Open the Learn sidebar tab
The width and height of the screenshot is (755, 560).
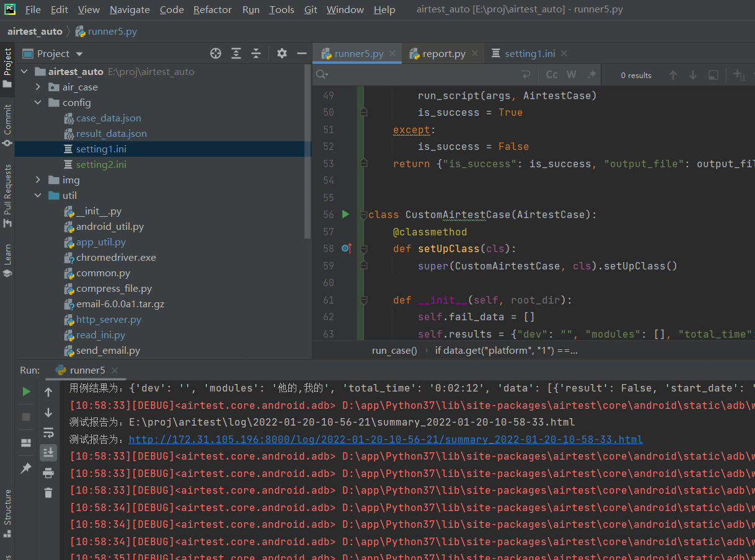7,260
